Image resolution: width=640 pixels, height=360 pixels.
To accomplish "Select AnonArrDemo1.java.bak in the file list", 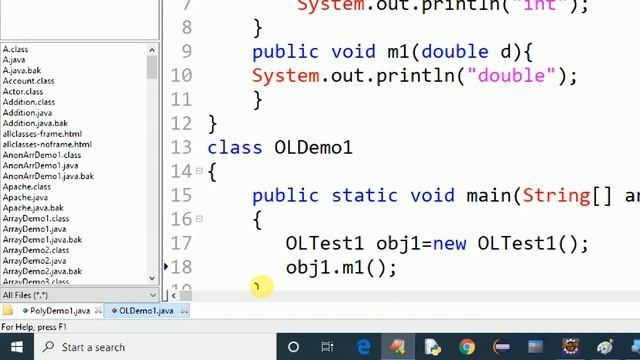I will (48, 176).
